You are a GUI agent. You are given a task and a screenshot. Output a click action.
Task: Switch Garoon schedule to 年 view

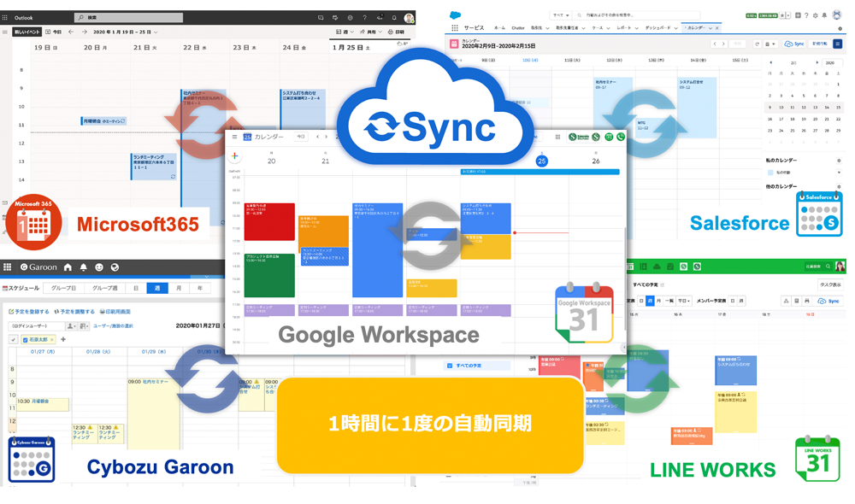tap(199, 288)
